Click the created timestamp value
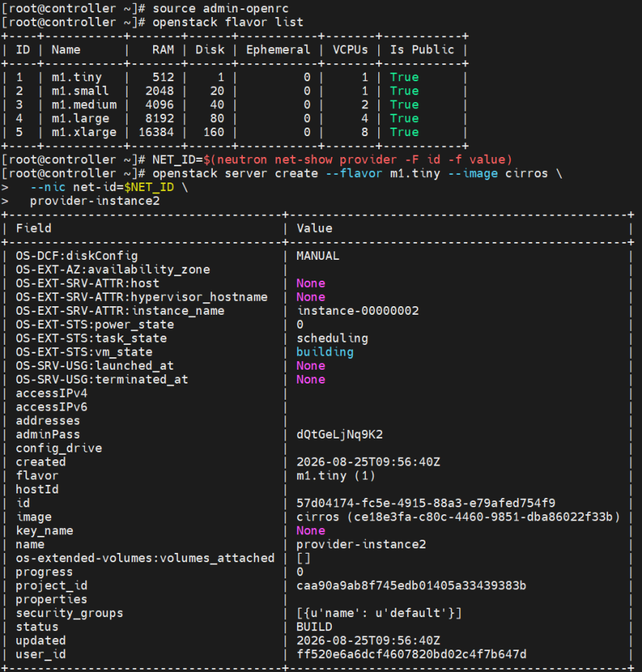 [x=368, y=462]
